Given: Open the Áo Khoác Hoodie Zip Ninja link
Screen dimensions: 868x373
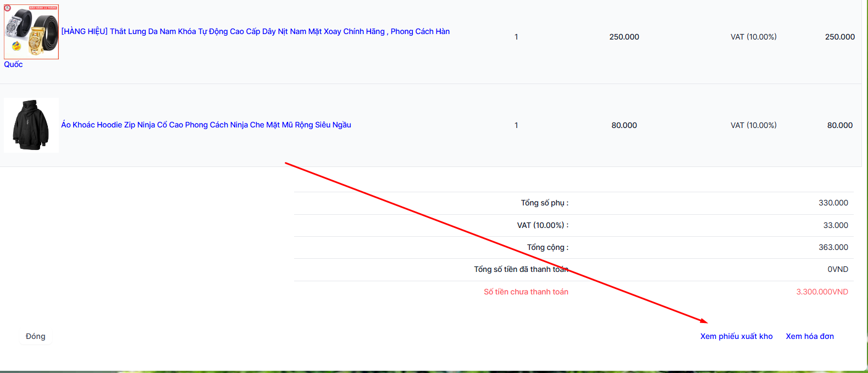Looking at the screenshot, I should 206,125.
